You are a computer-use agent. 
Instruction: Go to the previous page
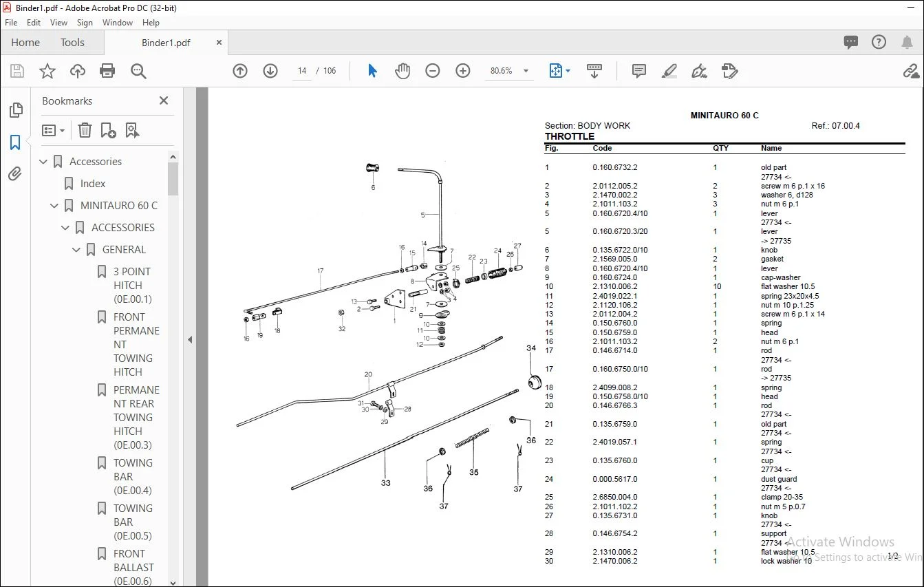coord(240,71)
